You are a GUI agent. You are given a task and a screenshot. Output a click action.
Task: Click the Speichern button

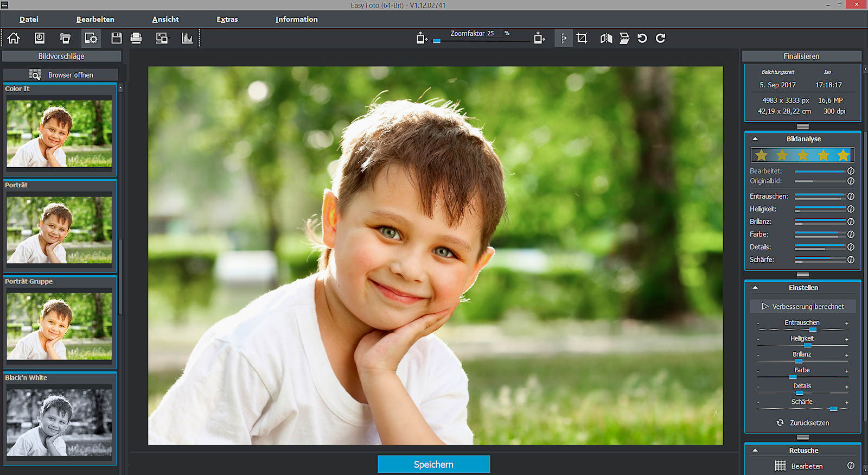[433, 464]
